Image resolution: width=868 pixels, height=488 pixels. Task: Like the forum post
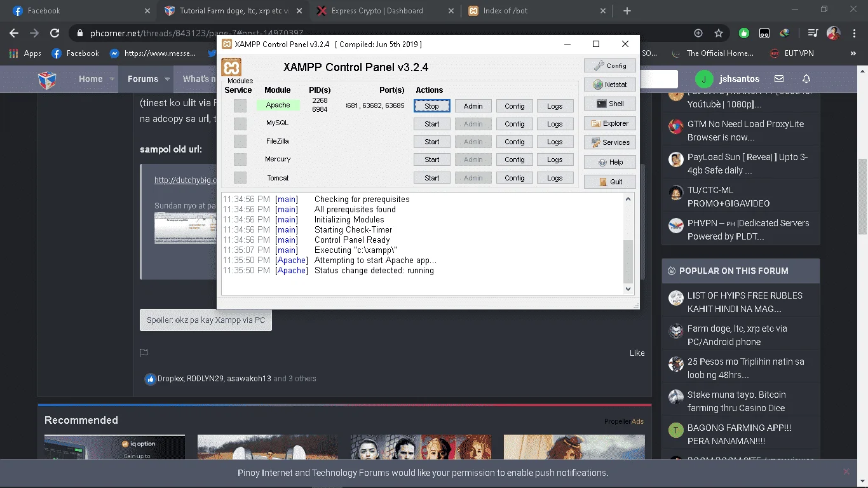pos(637,353)
